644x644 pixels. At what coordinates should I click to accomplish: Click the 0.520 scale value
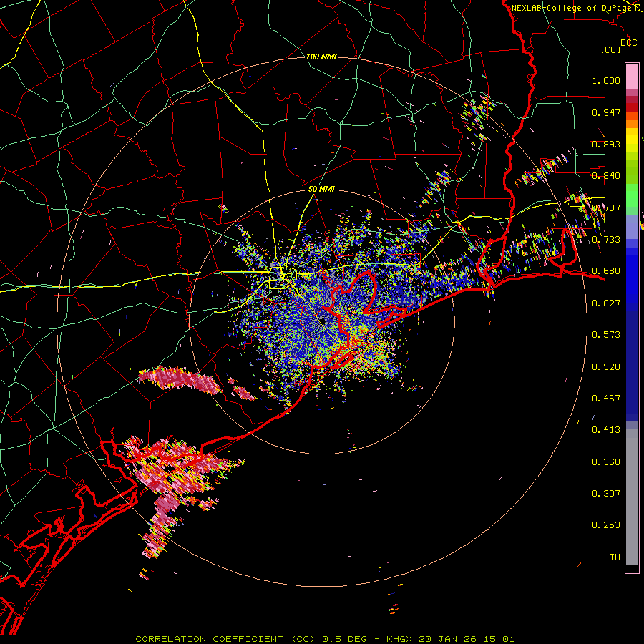click(x=606, y=367)
